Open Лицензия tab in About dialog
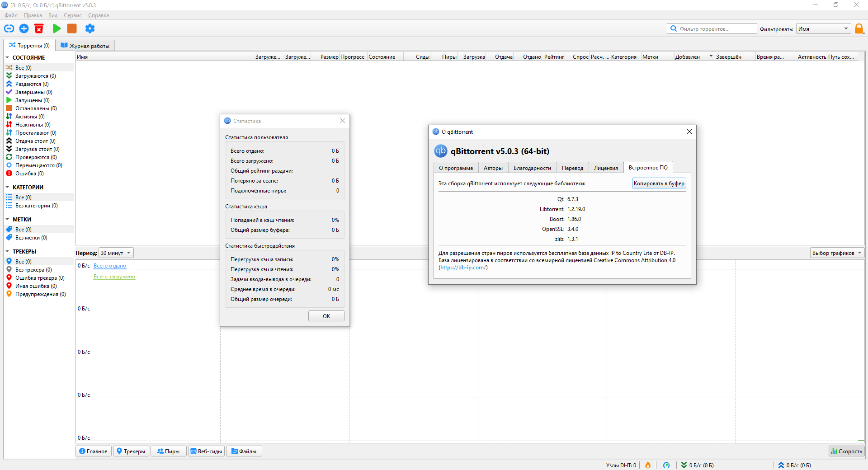868x470 pixels. coord(606,168)
